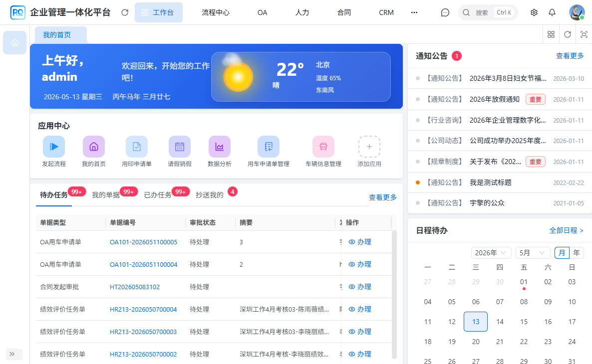Image resolution: width=592 pixels, height=364 pixels.
Task: Click the sun weather icon
Action: 238,77
